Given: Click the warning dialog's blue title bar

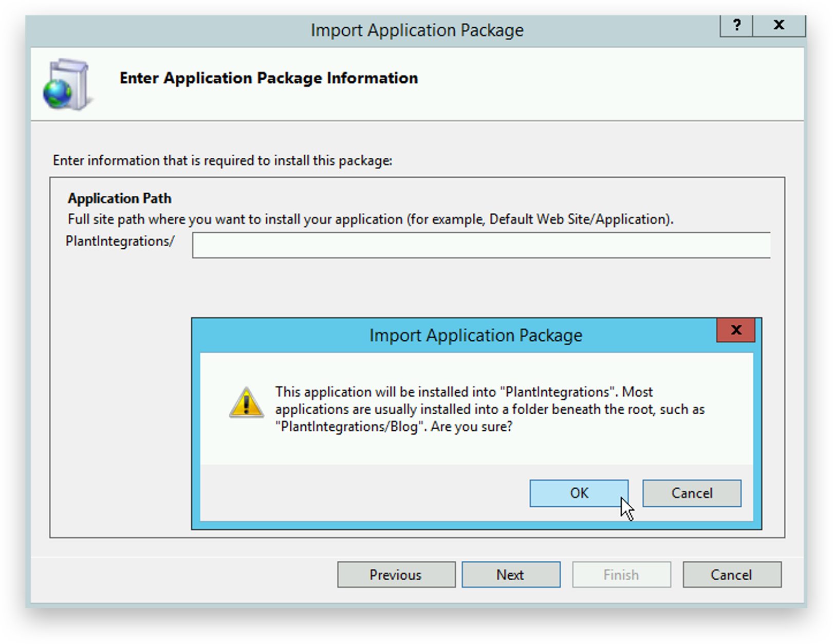Looking at the screenshot, I should tap(475, 335).
